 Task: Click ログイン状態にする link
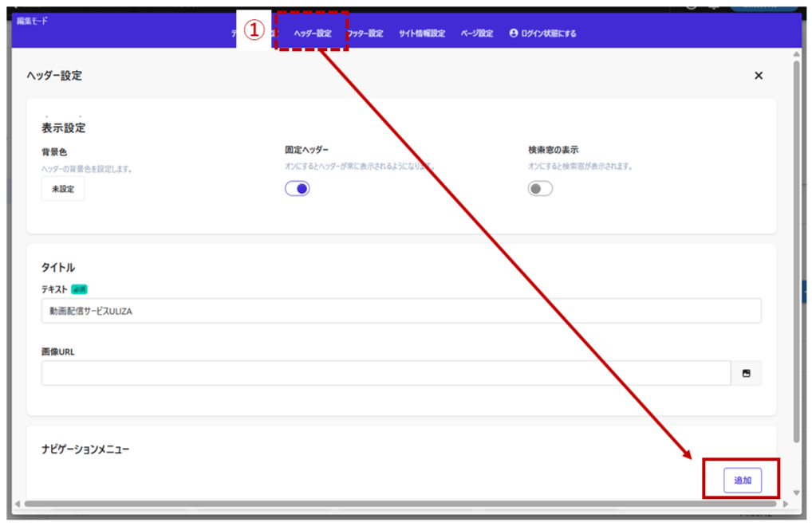pos(548,33)
